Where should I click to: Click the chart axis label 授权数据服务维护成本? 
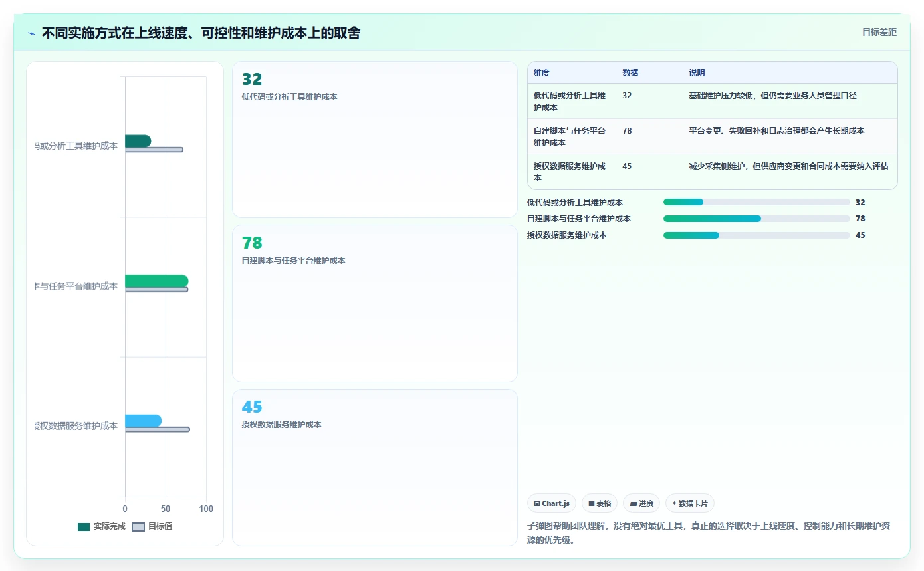point(76,426)
